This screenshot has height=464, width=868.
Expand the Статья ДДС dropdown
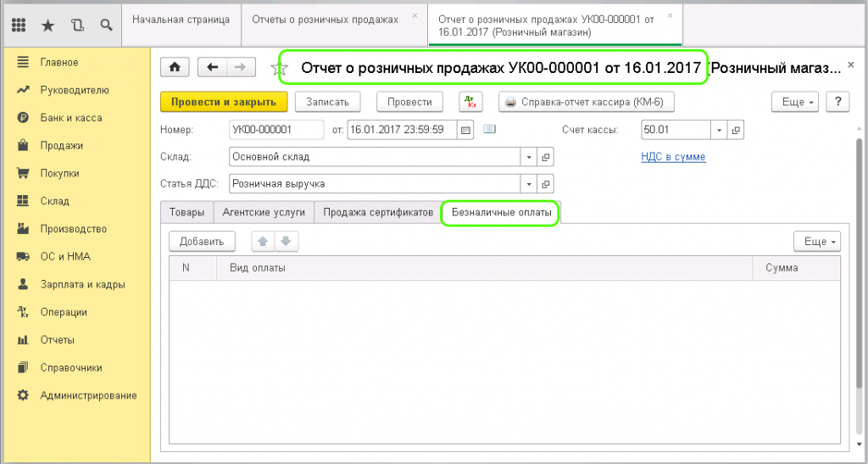click(x=530, y=184)
